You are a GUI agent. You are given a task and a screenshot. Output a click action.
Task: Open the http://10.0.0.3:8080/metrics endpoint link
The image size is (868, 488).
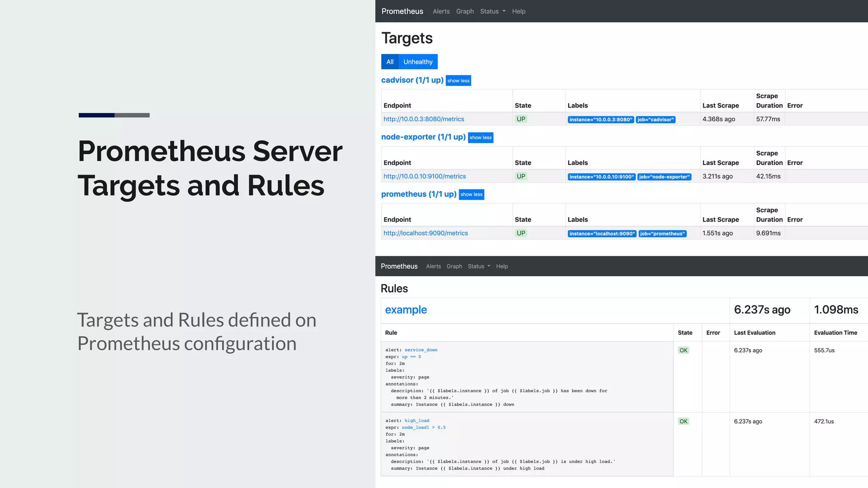click(424, 119)
